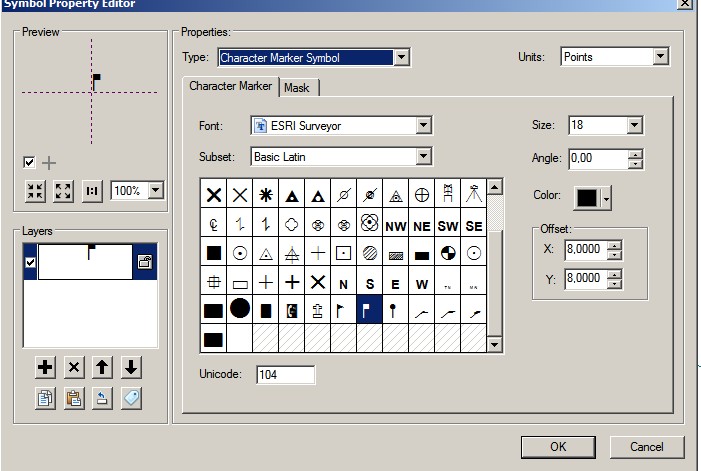Pick the asterisk marker in the character grid
This screenshot has width=701, height=471.
(265, 195)
